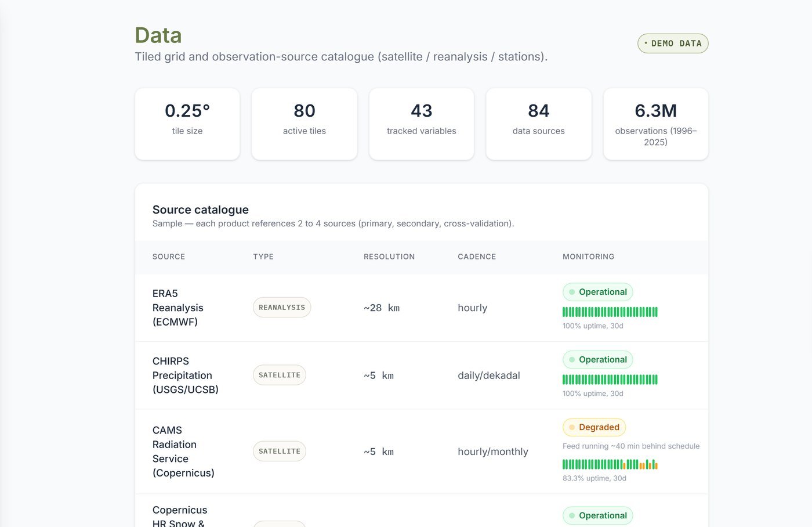Click the ~28 km resolution value

382,308
